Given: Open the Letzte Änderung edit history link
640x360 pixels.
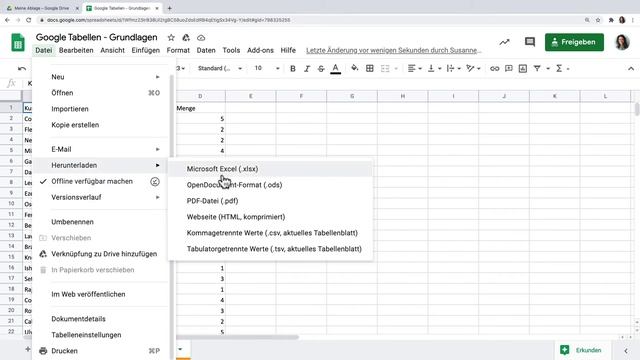Looking at the screenshot, I should 393,50.
